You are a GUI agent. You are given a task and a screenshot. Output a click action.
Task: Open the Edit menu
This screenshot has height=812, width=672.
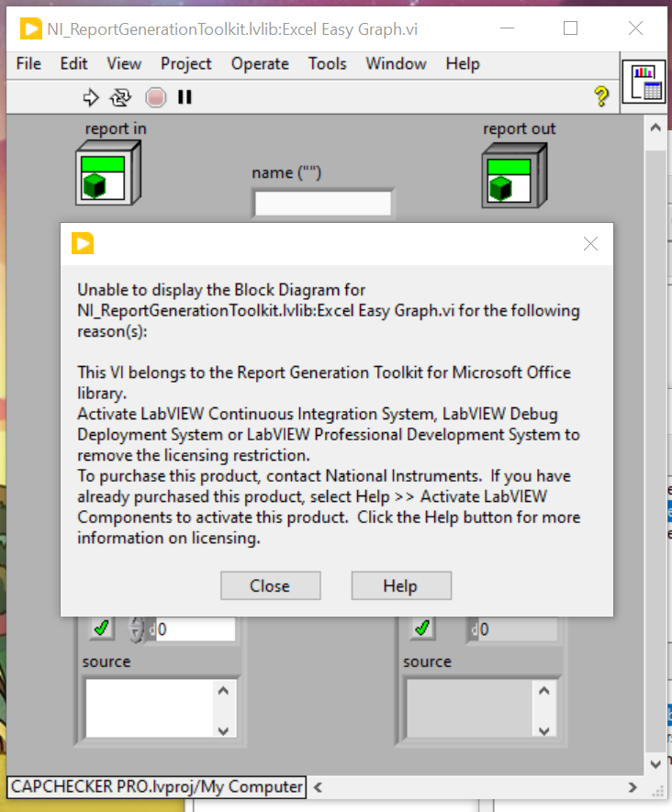coord(73,63)
